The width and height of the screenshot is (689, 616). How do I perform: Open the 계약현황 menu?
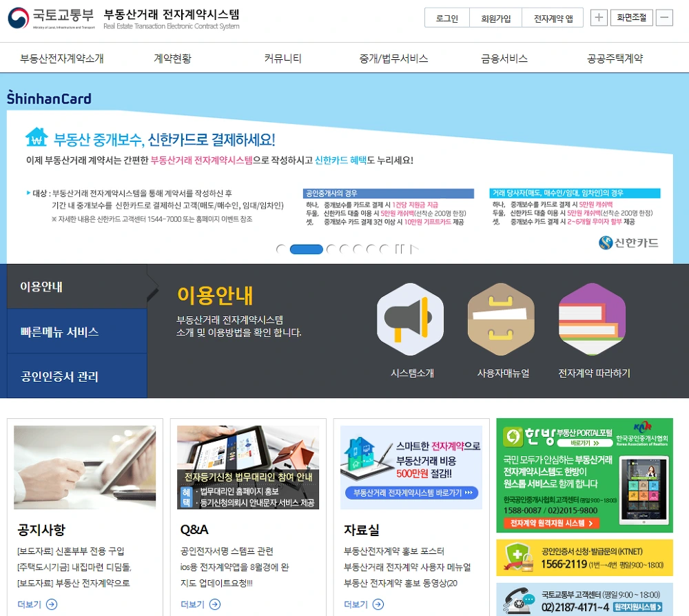[x=173, y=59]
